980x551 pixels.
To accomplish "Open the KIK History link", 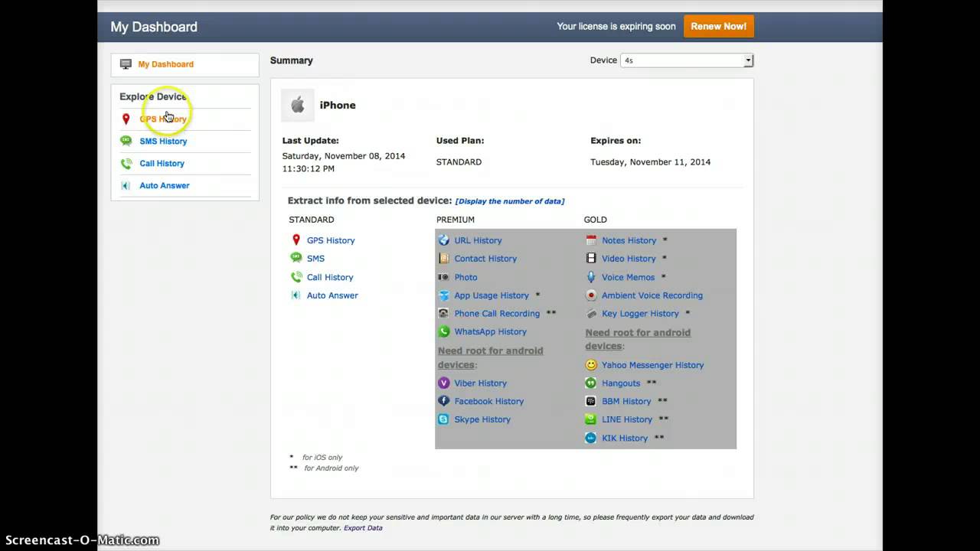I will [625, 439].
